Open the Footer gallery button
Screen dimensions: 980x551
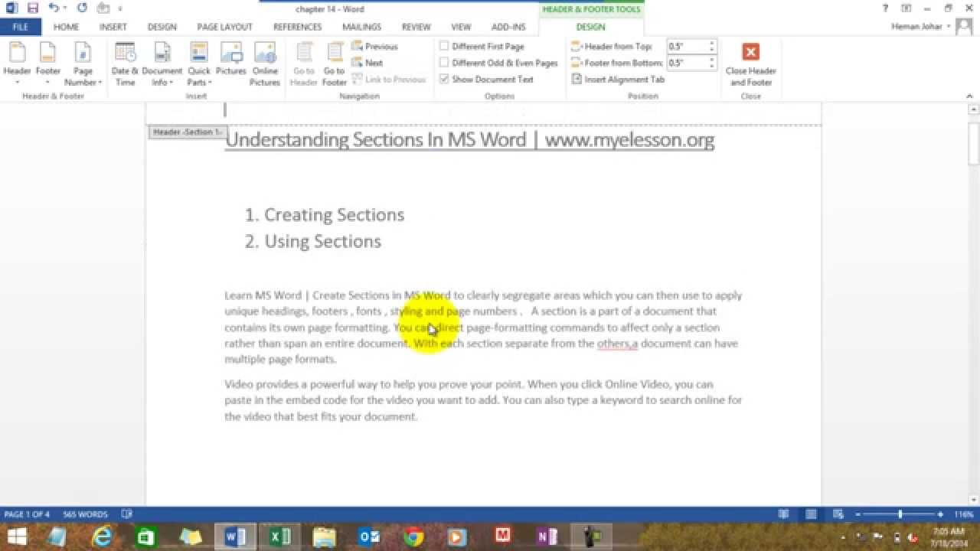coord(47,64)
